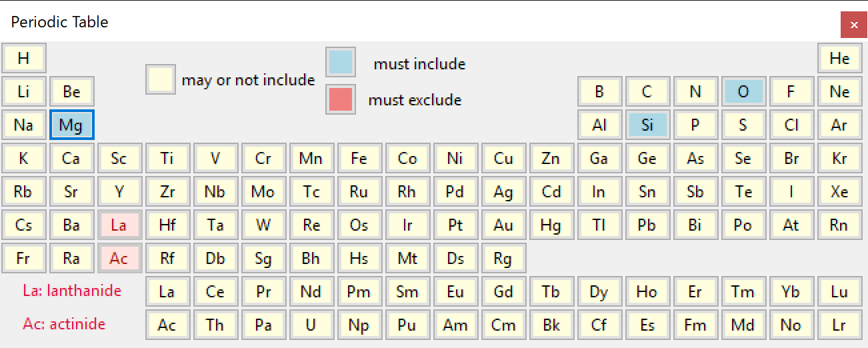Click the Mo (molybdenum) element
Image resolution: width=868 pixels, height=348 pixels.
(263, 191)
